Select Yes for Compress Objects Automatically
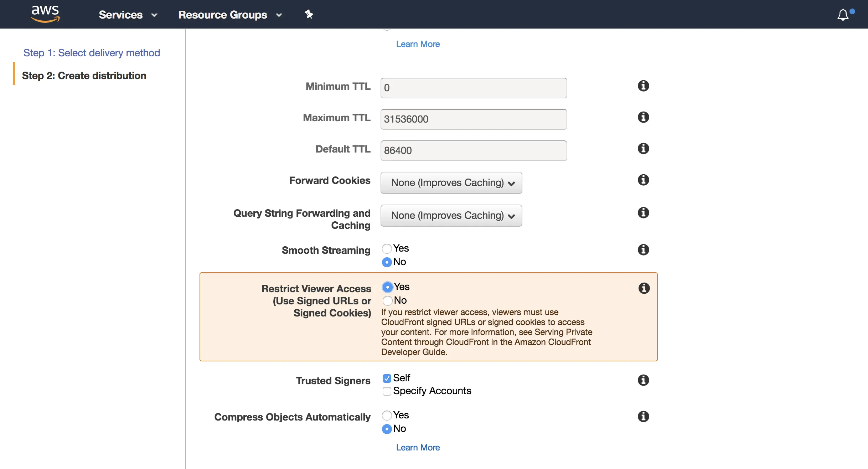The height and width of the screenshot is (469, 868). coord(387,415)
